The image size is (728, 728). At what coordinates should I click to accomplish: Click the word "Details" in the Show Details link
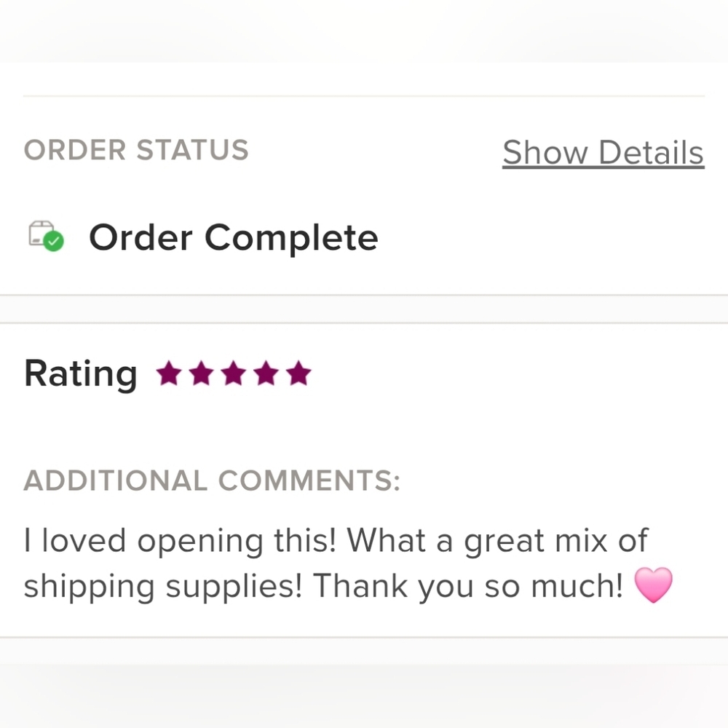(x=652, y=153)
